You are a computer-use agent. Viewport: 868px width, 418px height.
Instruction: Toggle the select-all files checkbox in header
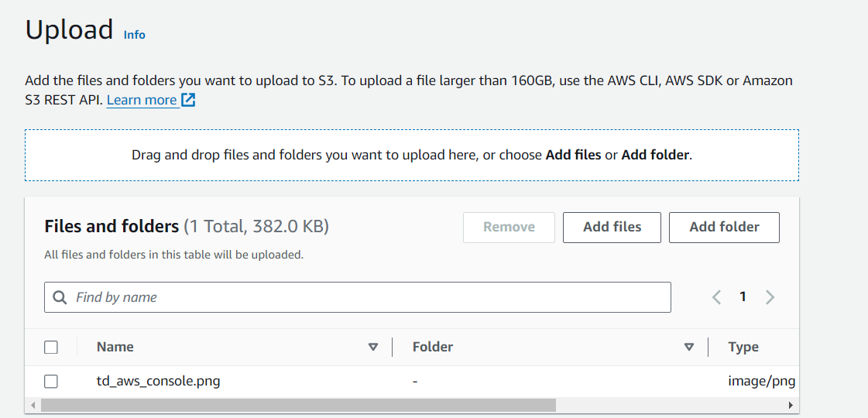coord(51,348)
